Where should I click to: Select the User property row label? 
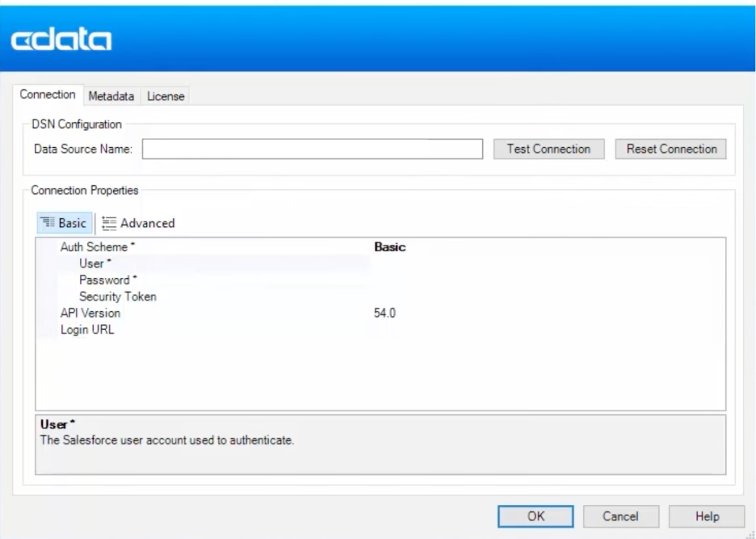(x=95, y=263)
